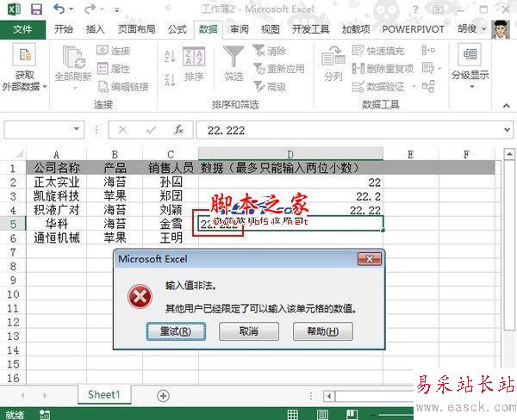Click the macro record status icon
This screenshot has width=517, height=420.
(45, 414)
